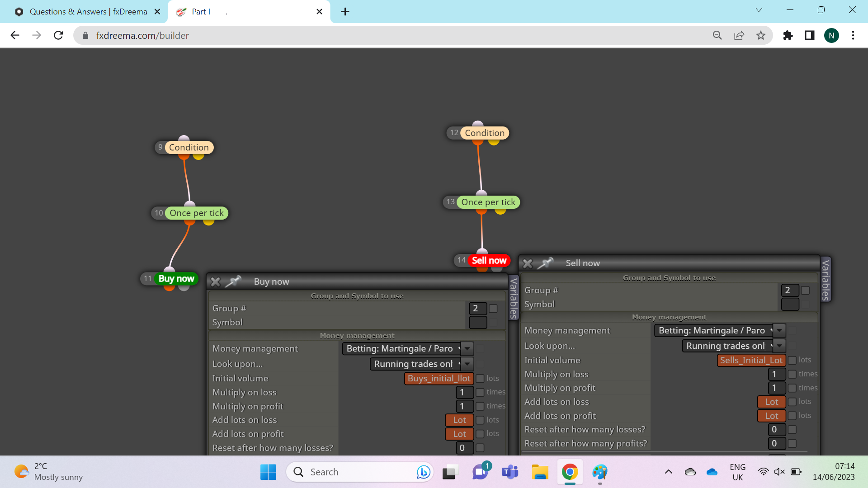Click Buys_initial_llot variable in Initial volume
868x488 pixels.
click(x=439, y=379)
